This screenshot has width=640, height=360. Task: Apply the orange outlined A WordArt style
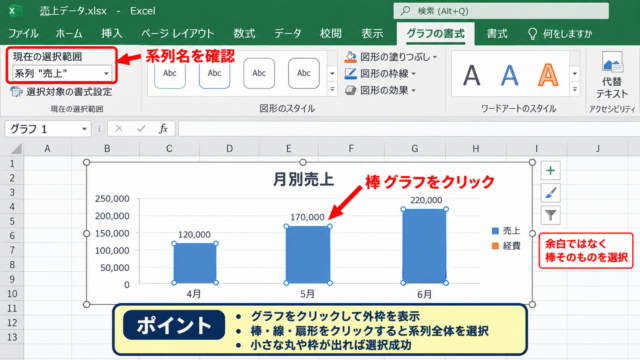pos(548,76)
